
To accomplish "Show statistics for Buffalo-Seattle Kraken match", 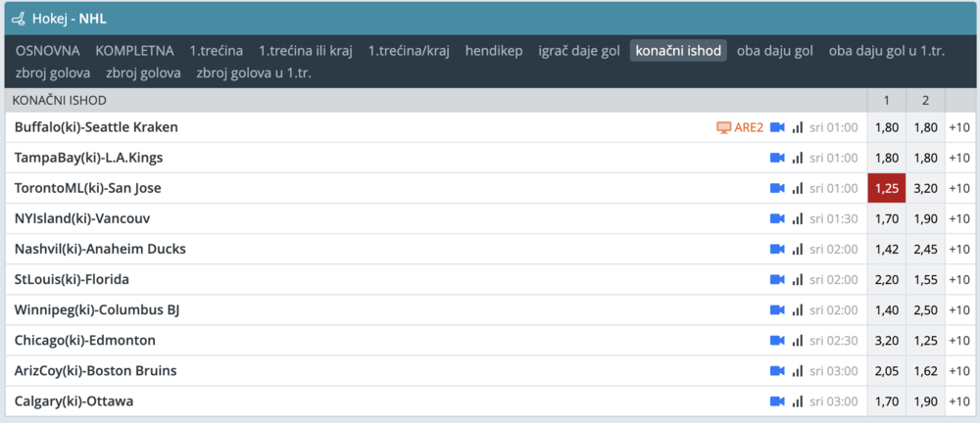I will [x=797, y=127].
